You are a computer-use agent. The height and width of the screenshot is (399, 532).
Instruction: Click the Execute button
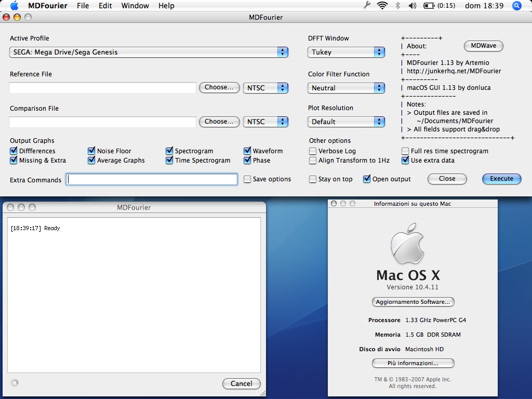click(x=501, y=179)
